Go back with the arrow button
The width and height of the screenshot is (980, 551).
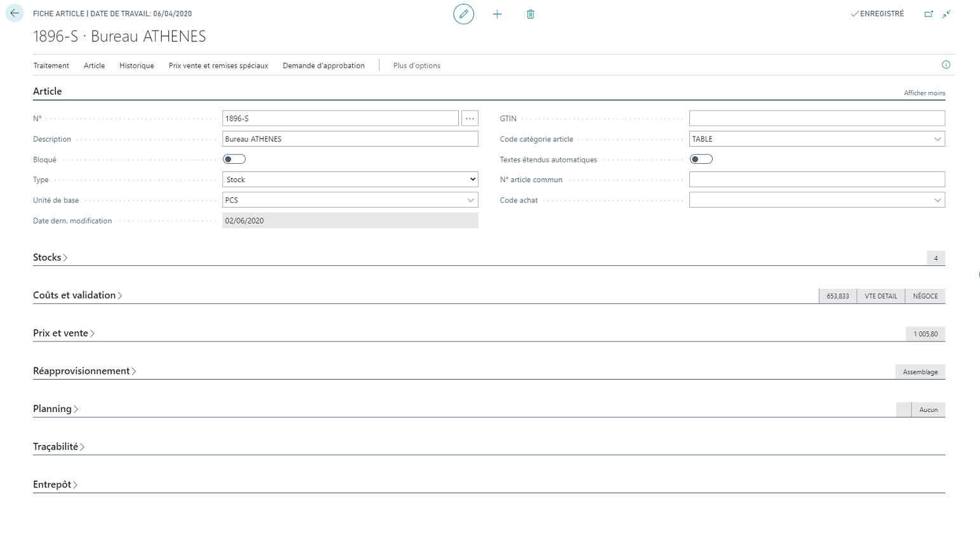[15, 13]
